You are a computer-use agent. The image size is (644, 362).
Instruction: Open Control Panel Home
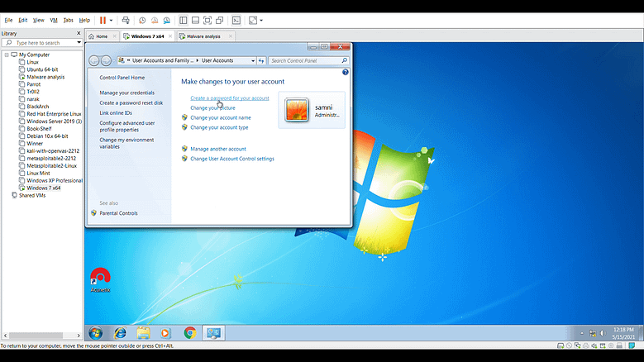point(122,78)
